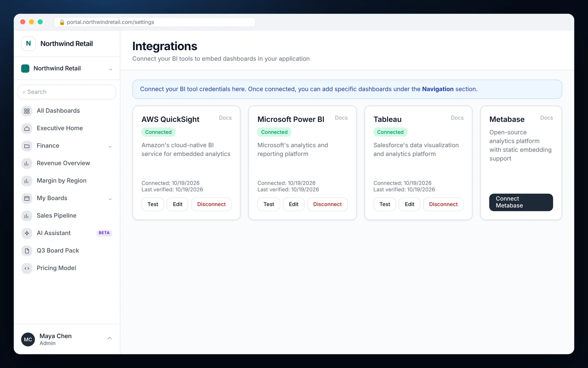588x368 pixels.
Task: Click the Revenue Overview chart icon
Action: click(27, 163)
